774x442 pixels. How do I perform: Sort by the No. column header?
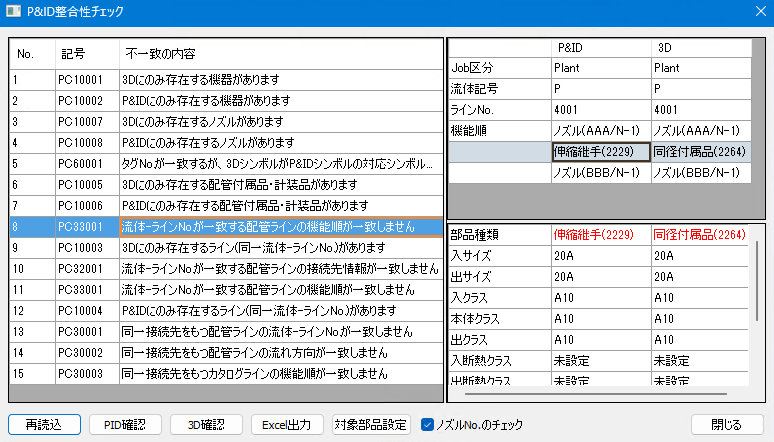pos(32,53)
